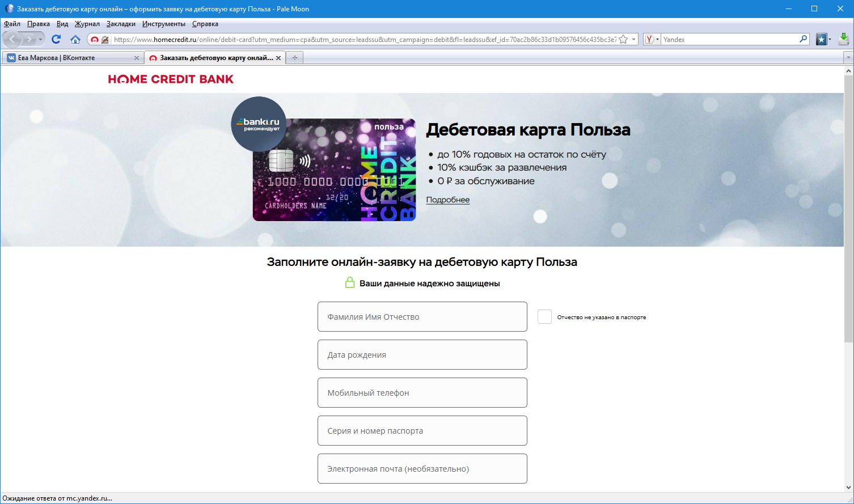Click the Yandex search input box
854x504 pixels.
click(x=730, y=40)
